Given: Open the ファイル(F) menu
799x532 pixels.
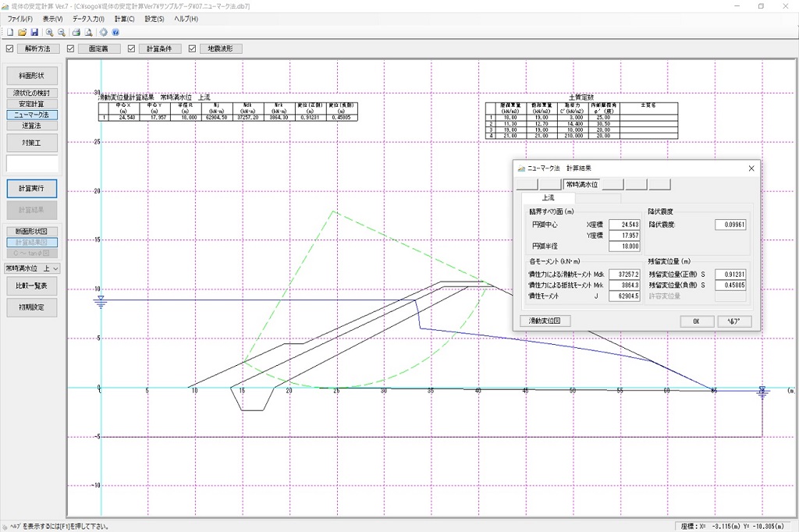Looking at the screenshot, I should 20,19.
